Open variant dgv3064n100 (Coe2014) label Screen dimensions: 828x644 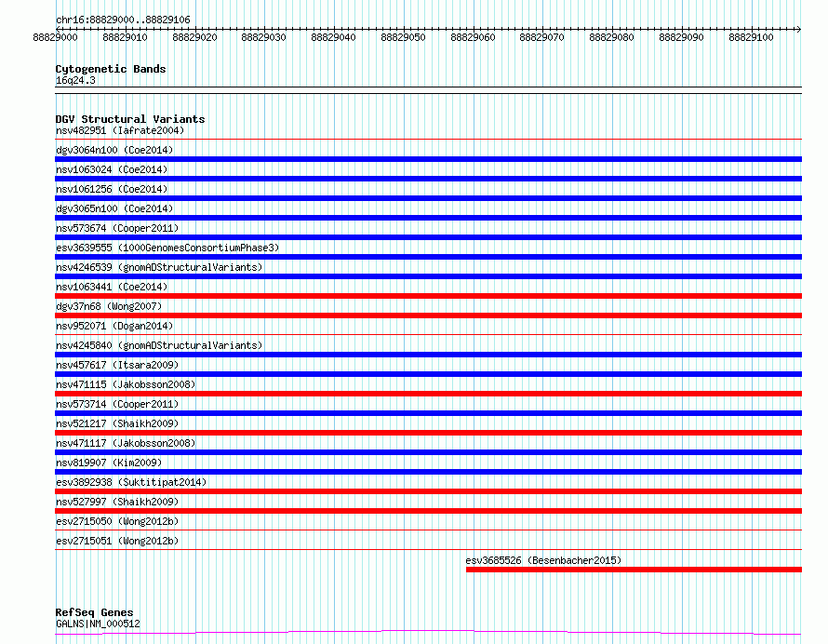[x=114, y=150]
